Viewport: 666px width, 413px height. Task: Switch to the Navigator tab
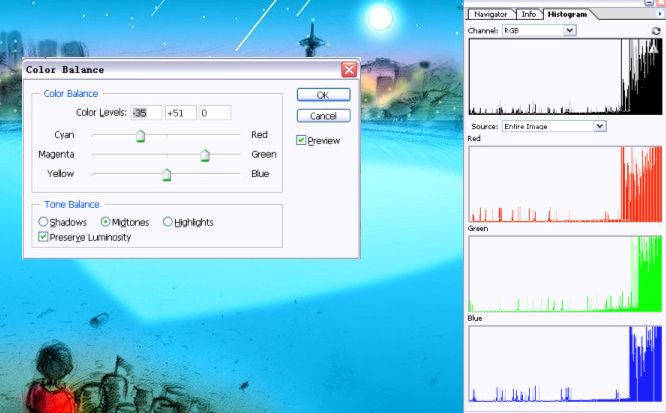[490, 14]
